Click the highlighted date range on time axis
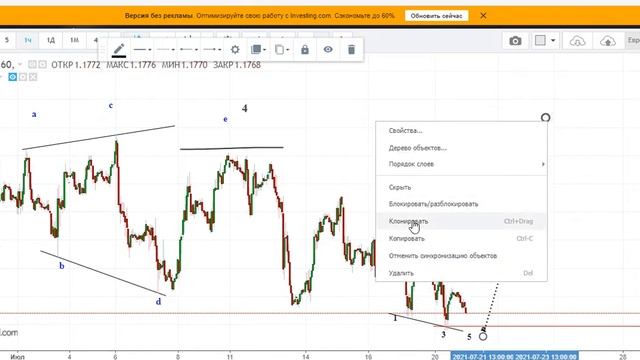Viewport: 640px width, 360px height. pos(514,356)
